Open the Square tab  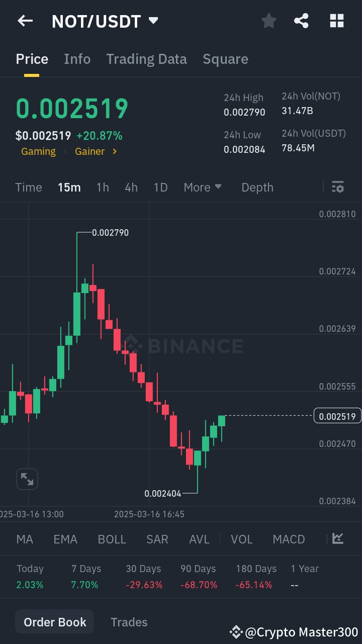pos(225,59)
